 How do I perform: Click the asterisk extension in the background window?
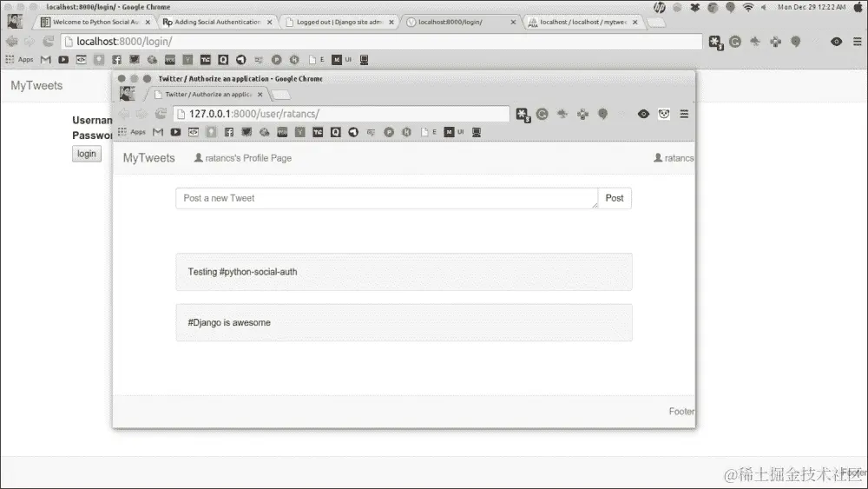(716, 42)
